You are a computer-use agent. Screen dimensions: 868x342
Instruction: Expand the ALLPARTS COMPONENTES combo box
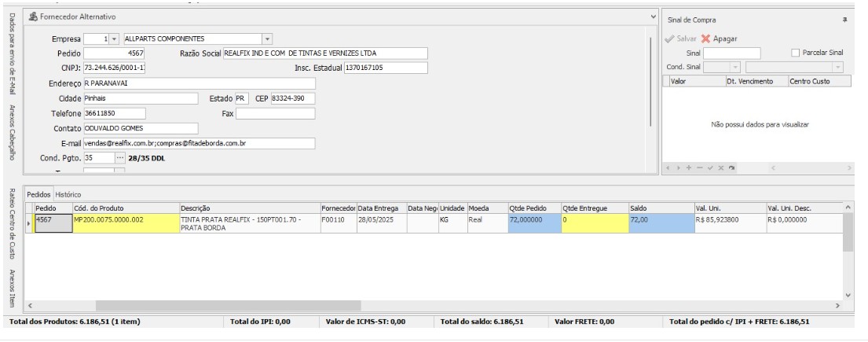coord(267,39)
